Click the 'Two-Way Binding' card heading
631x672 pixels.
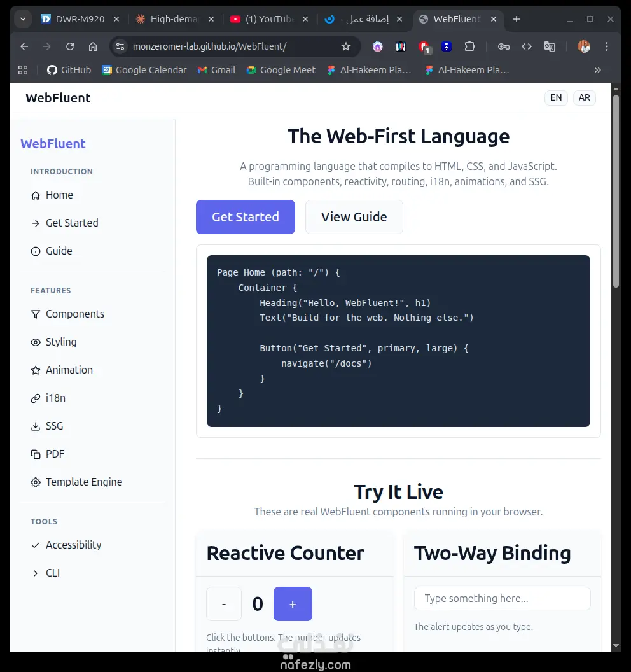pyautogui.click(x=492, y=553)
